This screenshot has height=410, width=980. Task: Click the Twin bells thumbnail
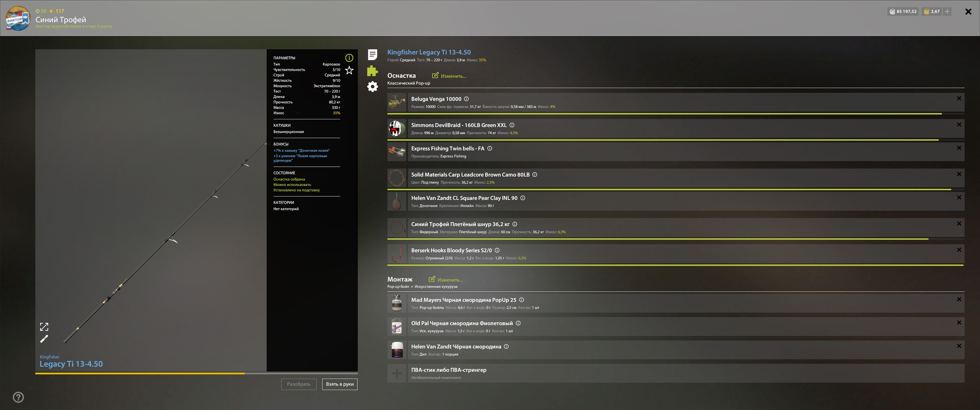pos(397,152)
